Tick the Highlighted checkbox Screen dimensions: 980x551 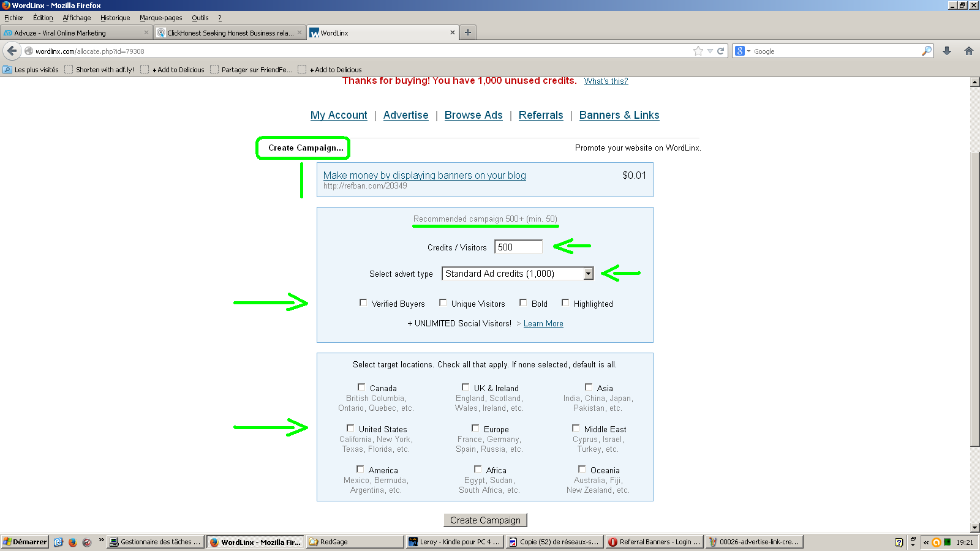[565, 302]
